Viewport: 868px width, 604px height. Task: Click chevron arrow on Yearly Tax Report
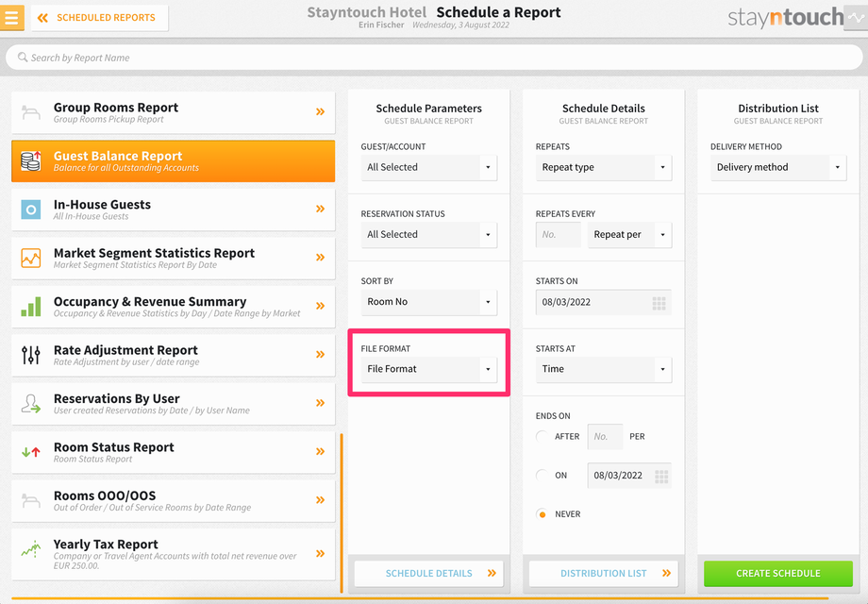coord(320,554)
